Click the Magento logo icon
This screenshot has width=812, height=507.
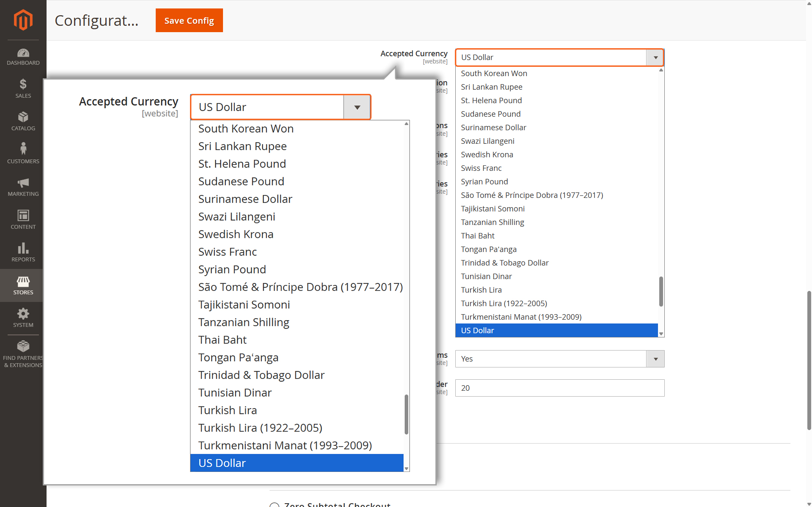(x=23, y=20)
